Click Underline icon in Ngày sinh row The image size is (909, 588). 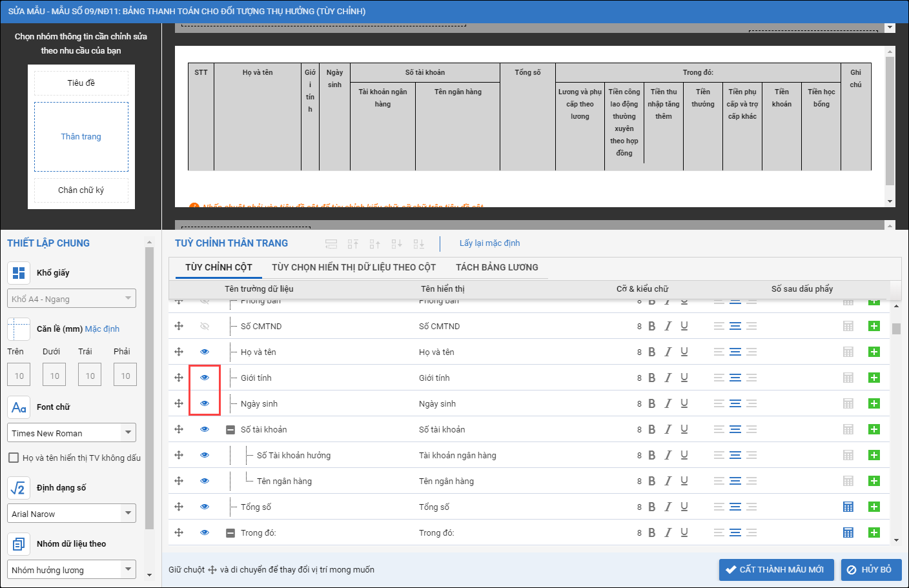pyautogui.click(x=684, y=403)
